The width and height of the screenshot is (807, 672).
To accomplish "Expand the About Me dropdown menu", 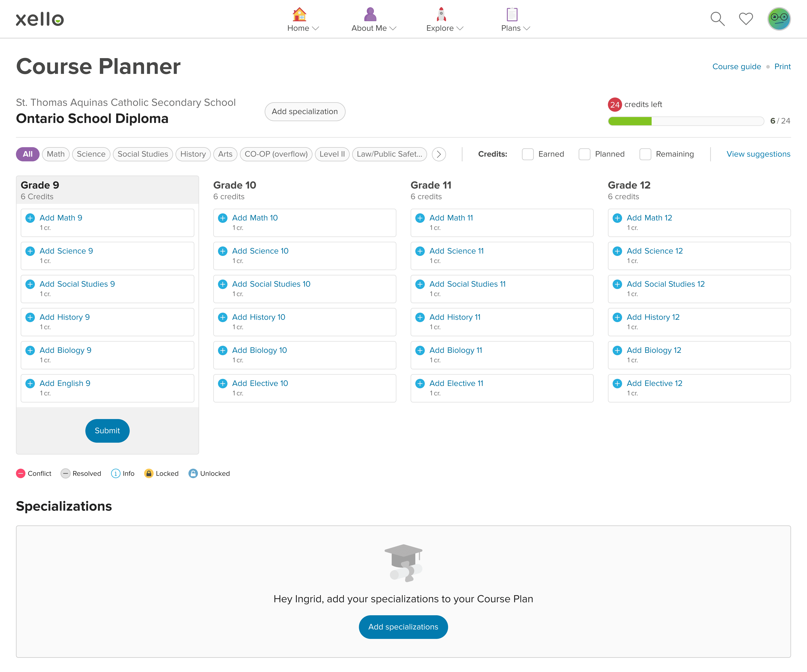I will point(374,28).
